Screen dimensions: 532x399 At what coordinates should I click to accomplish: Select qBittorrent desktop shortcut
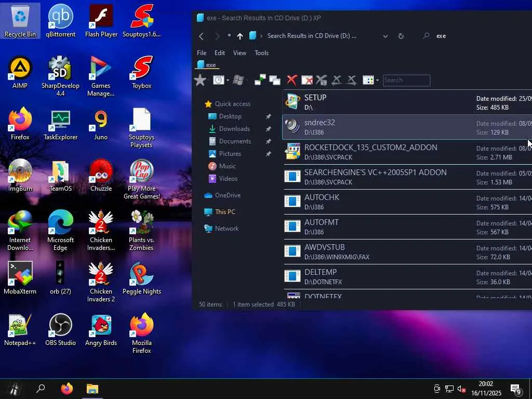pos(60,21)
